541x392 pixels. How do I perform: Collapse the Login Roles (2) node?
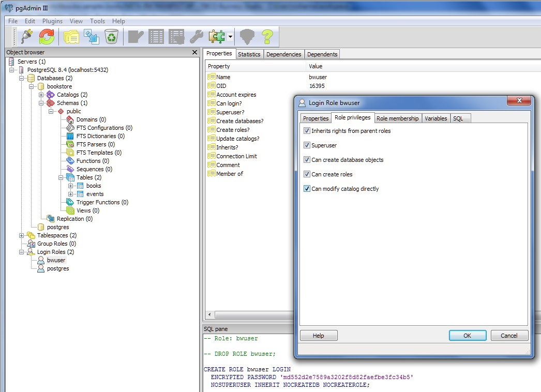coord(21,252)
